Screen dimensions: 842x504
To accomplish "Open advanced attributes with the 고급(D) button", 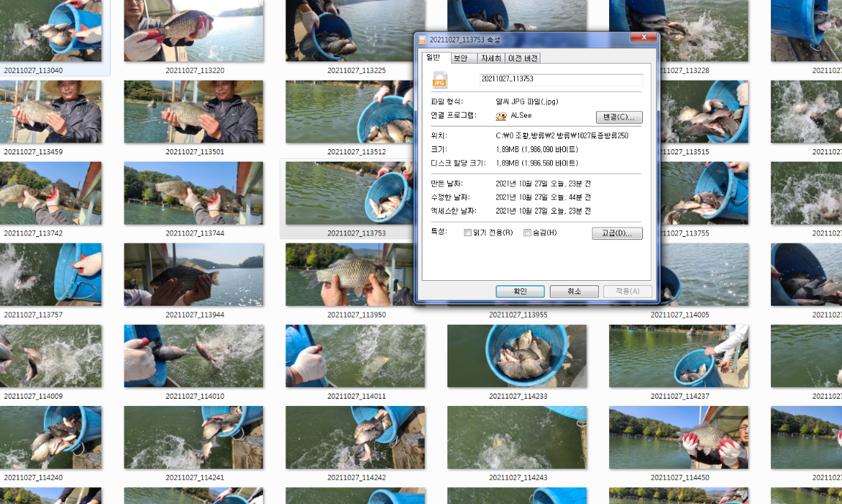I will click(616, 233).
